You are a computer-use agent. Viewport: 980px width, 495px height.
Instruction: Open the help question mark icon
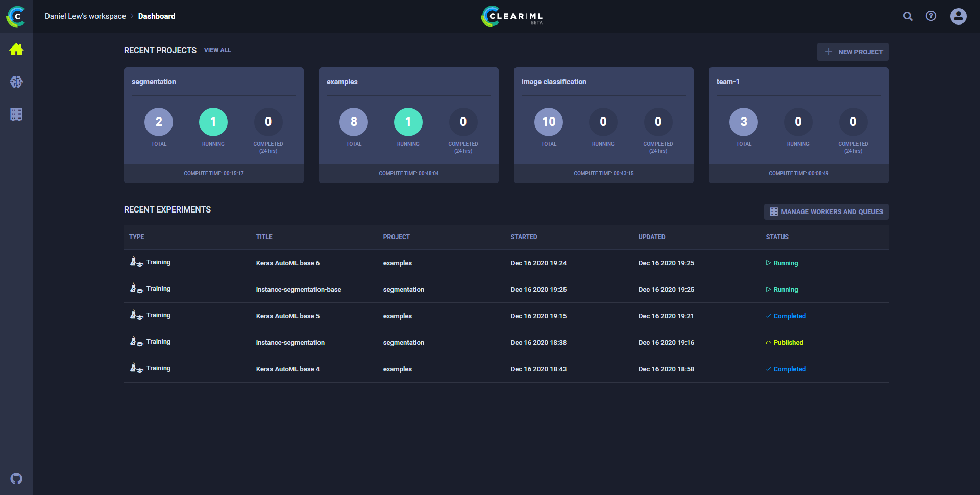point(931,16)
